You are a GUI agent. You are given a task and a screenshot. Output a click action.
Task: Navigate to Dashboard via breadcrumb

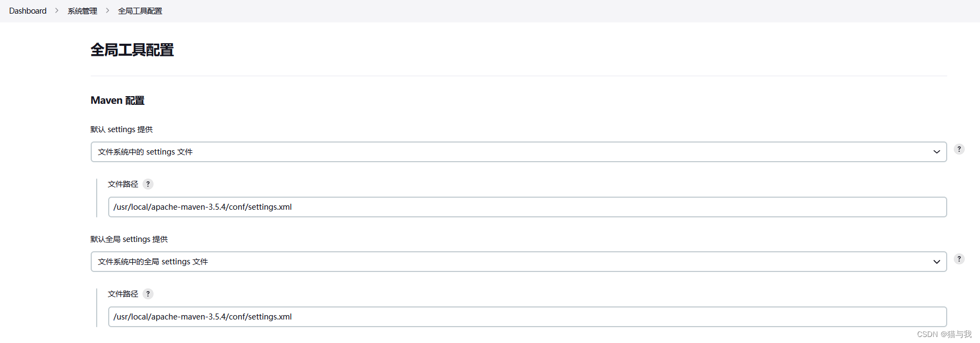27,10
